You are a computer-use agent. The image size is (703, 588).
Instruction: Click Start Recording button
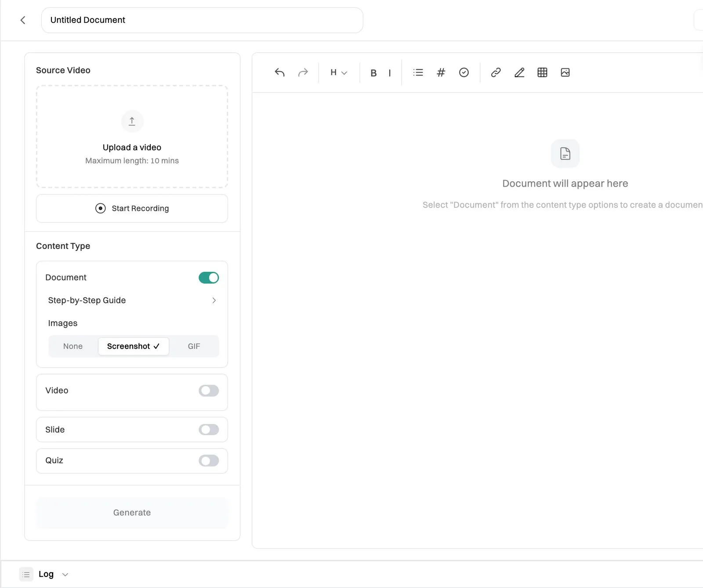132,209
